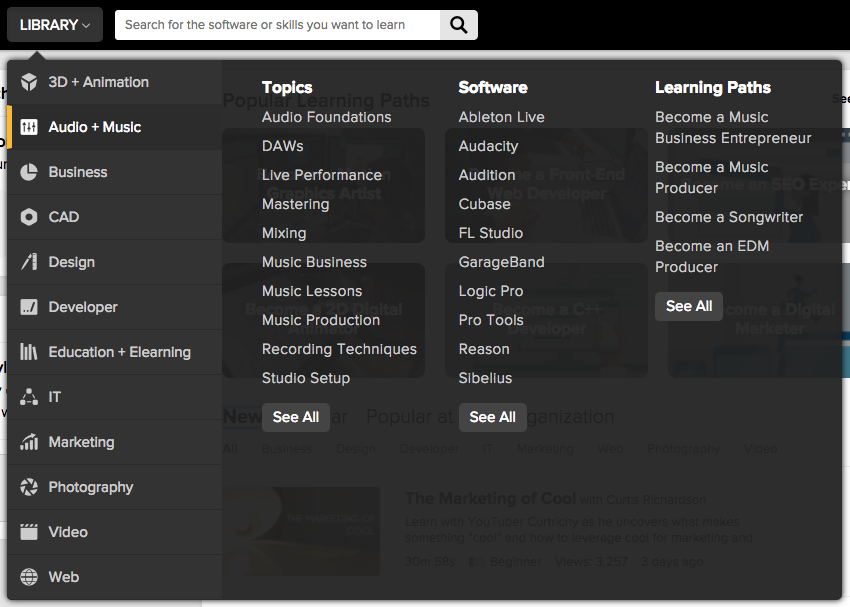The image size is (850, 607).
Task: Click the Photography category label
Action: [91, 487]
